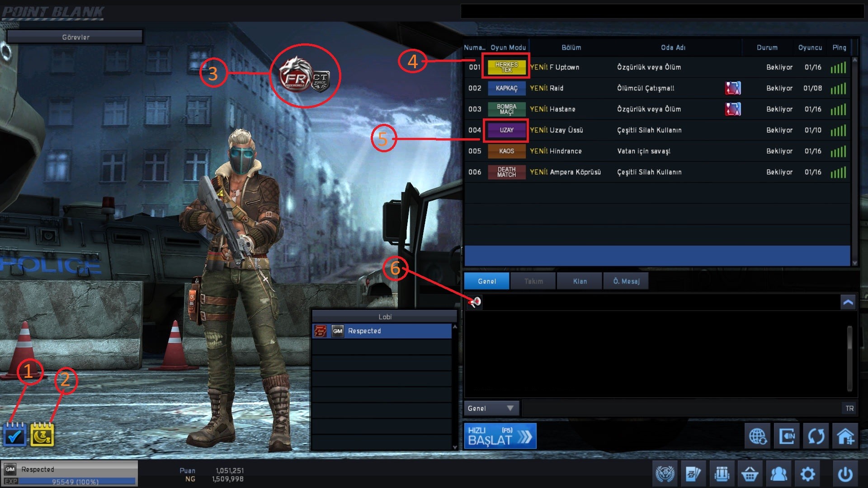
Task: Click the GM badge in Lobi list
Action: point(338,331)
